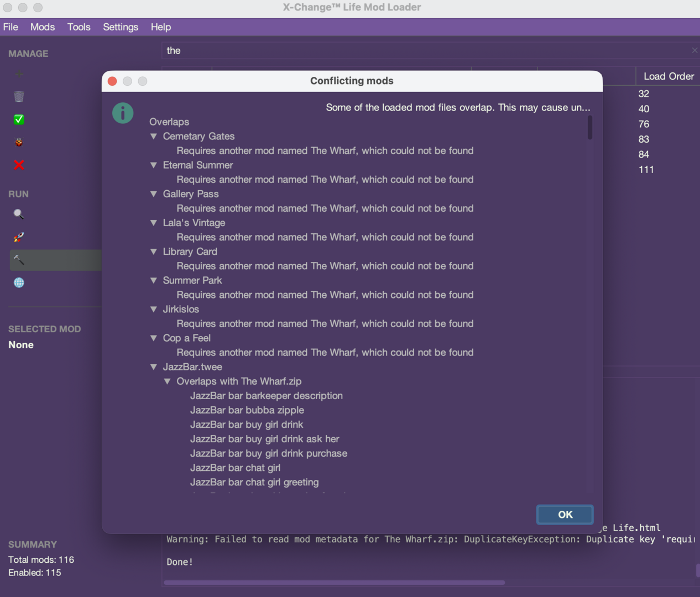Screen dimensions: 700x597
Task: Collapse the Eternal Summer tree node
Action: pyautogui.click(x=154, y=165)
